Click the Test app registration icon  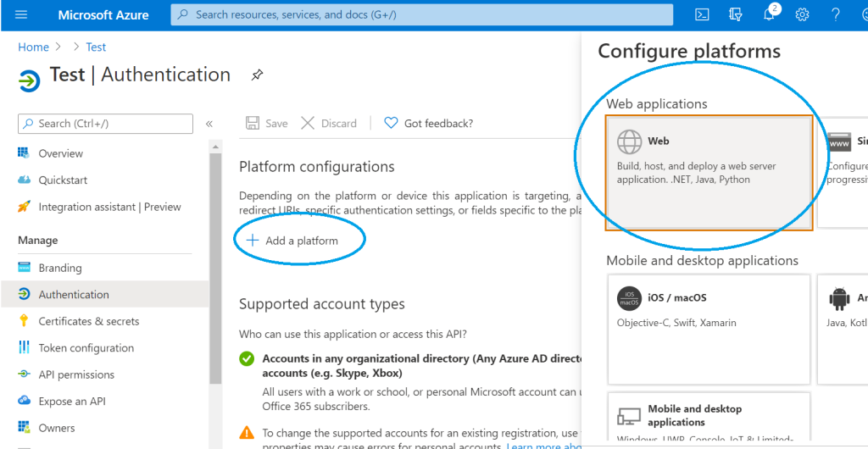(29, 80)
